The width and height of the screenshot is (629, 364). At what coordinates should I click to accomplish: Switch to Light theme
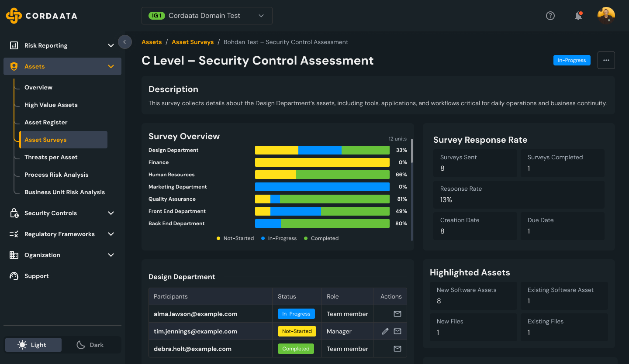[33, 345]
